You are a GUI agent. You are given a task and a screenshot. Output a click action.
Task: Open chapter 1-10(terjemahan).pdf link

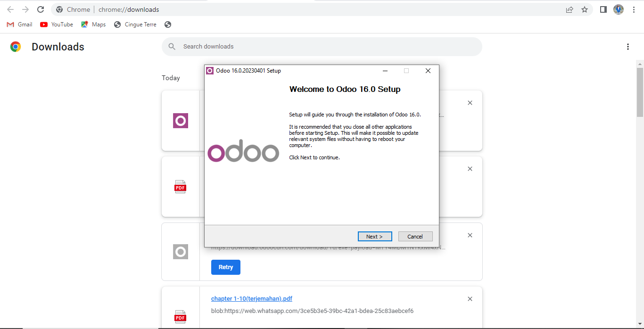(x=252, y=299)
